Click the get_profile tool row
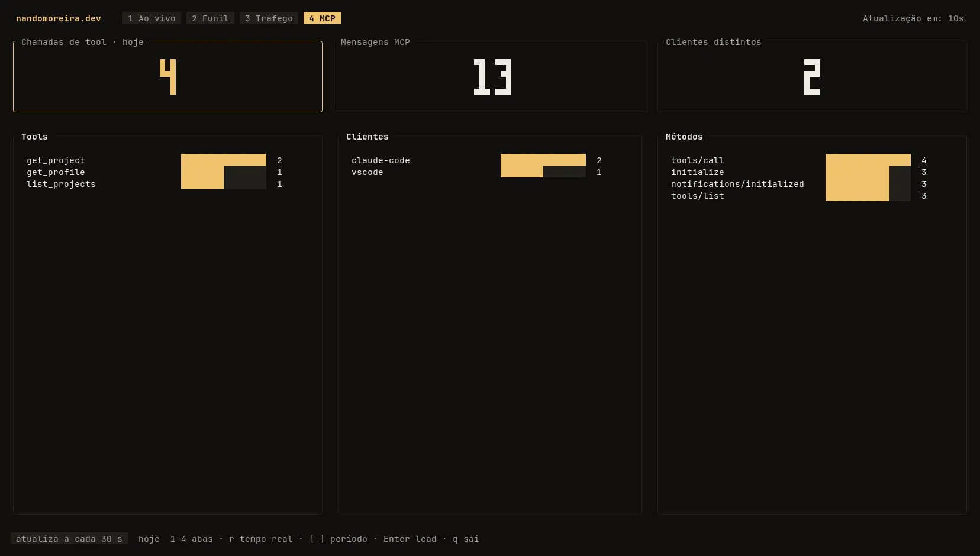980x556 pixels. [x=154, y=172]
